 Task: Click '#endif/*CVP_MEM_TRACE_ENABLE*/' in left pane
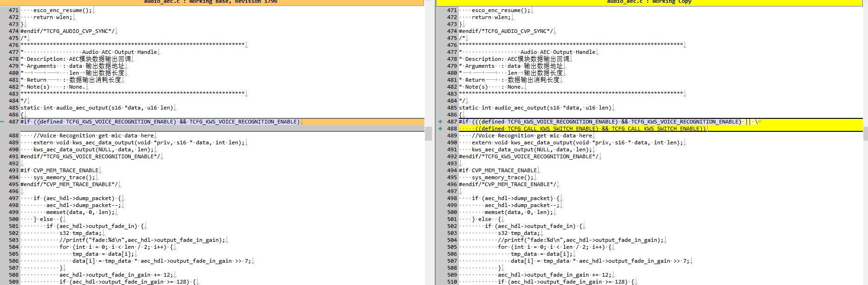[x=69, y=184]
